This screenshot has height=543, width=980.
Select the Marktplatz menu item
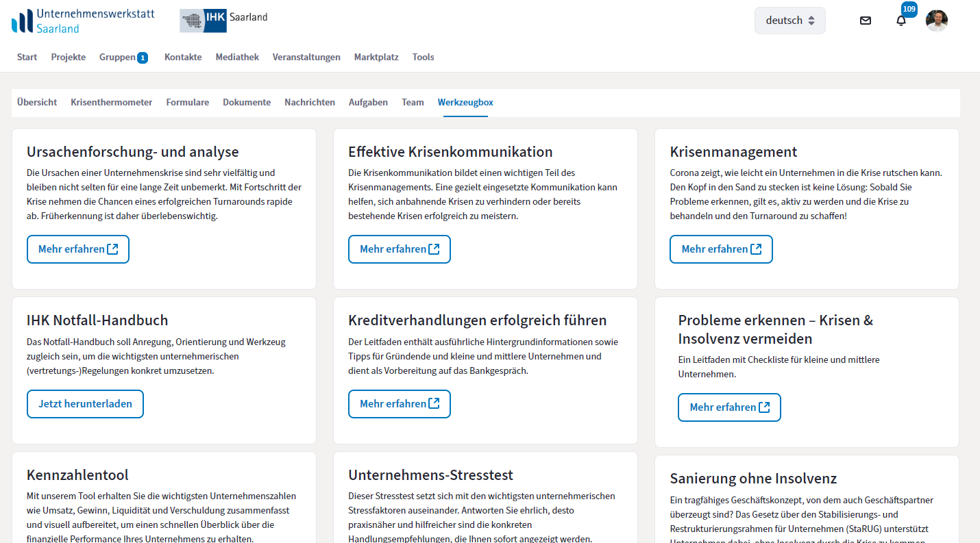pos(376,58)
